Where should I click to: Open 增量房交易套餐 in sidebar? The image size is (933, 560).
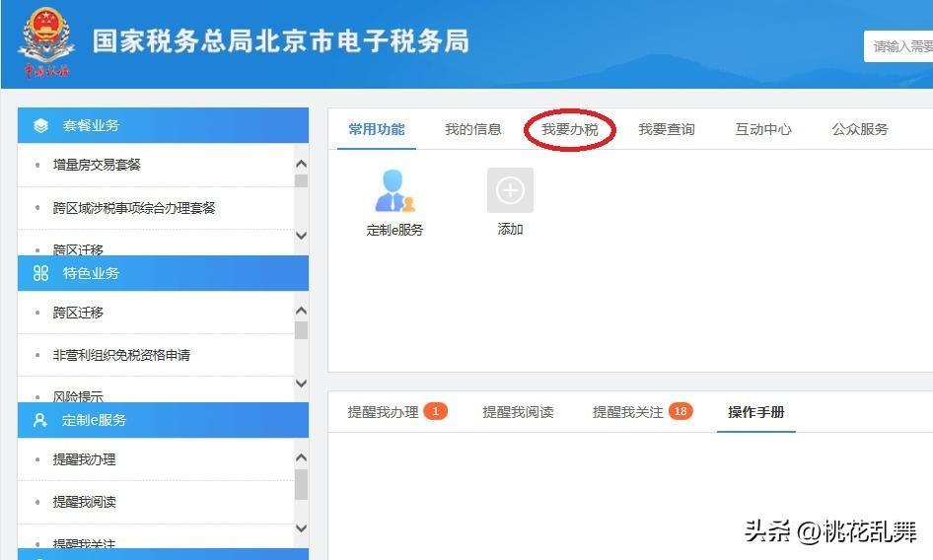[97, 165]
